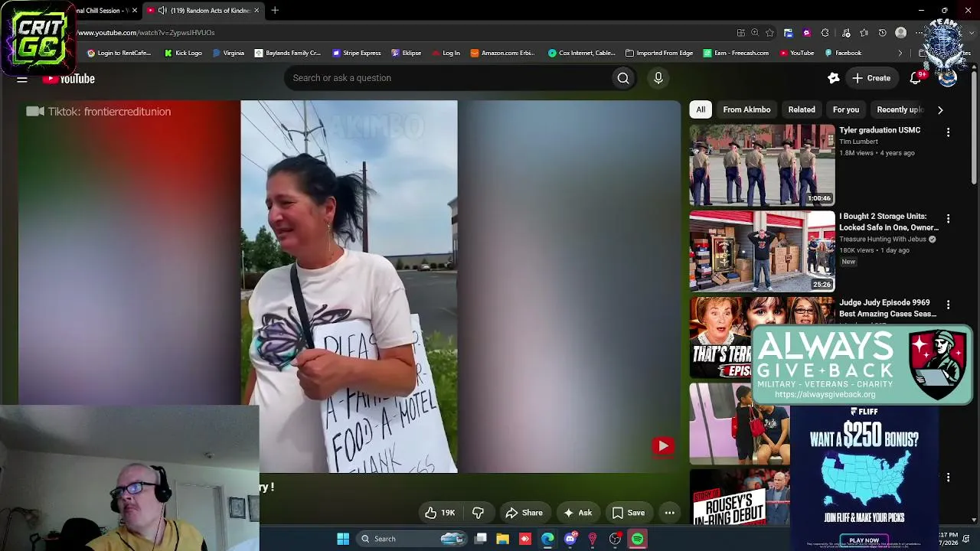Show more filter chips with right arrow
Viewport: 980px width, 551px height.
pos(940,110)
